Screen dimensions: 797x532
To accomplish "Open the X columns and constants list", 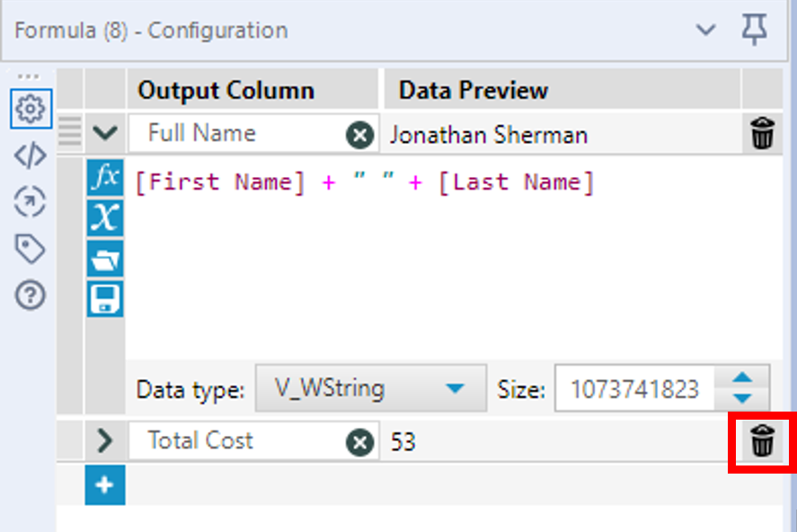I will coord(105,218).
